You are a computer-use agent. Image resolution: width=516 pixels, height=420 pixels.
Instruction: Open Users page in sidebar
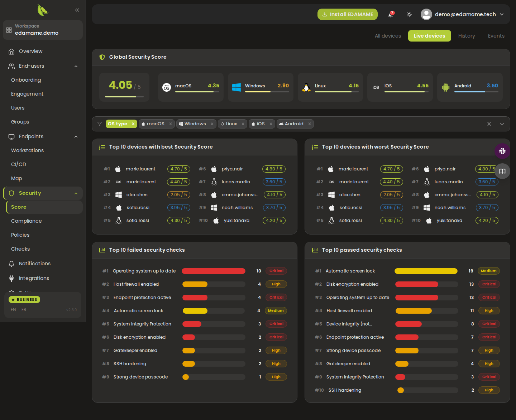pos(18,108)
